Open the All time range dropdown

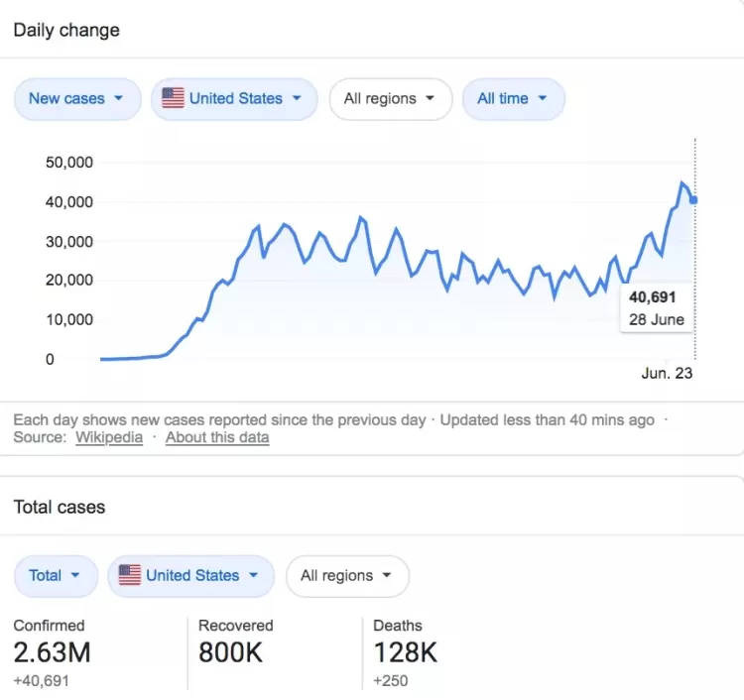514,98
